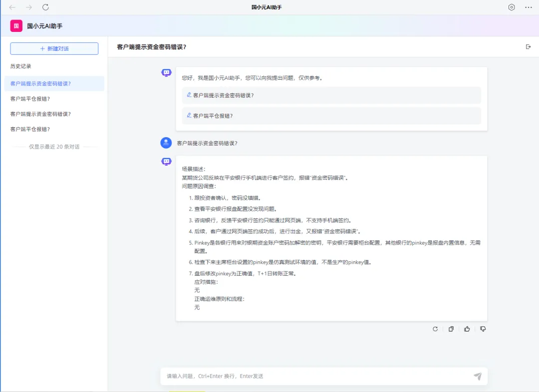Click the 国小元AI助手 pink logo

pos(16,26)
